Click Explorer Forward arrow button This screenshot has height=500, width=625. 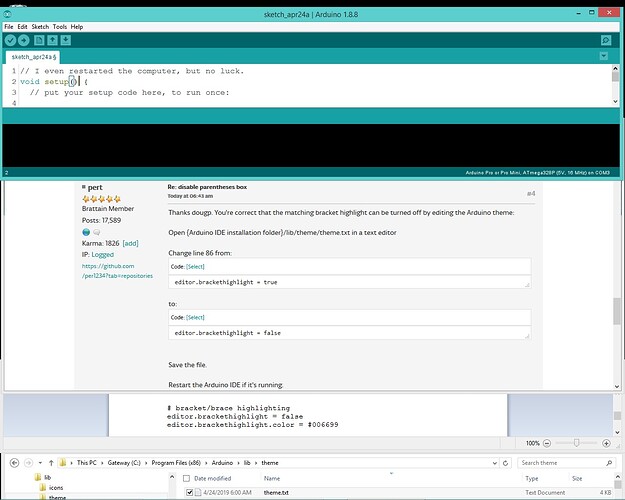[28, 463]
